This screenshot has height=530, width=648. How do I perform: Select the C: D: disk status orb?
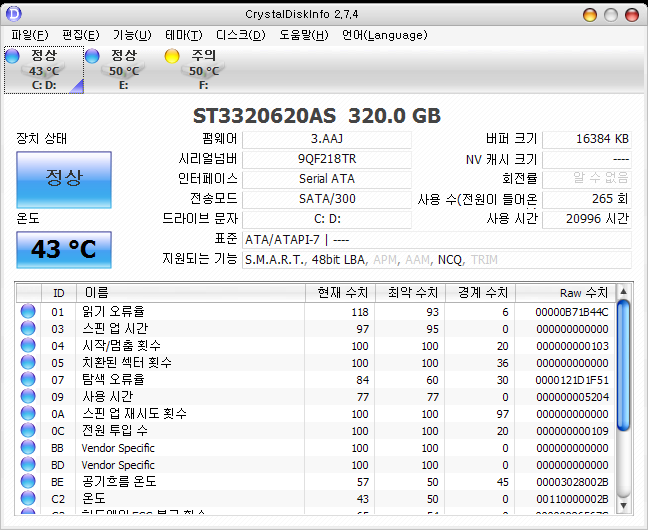[12, 56]
